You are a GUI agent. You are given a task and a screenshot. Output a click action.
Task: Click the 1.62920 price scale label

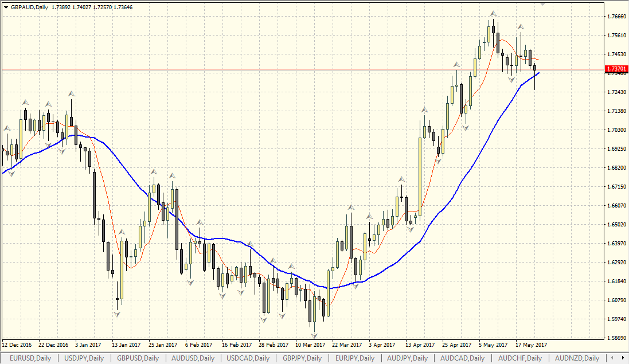pyautogui.click(x=617, y=262)
